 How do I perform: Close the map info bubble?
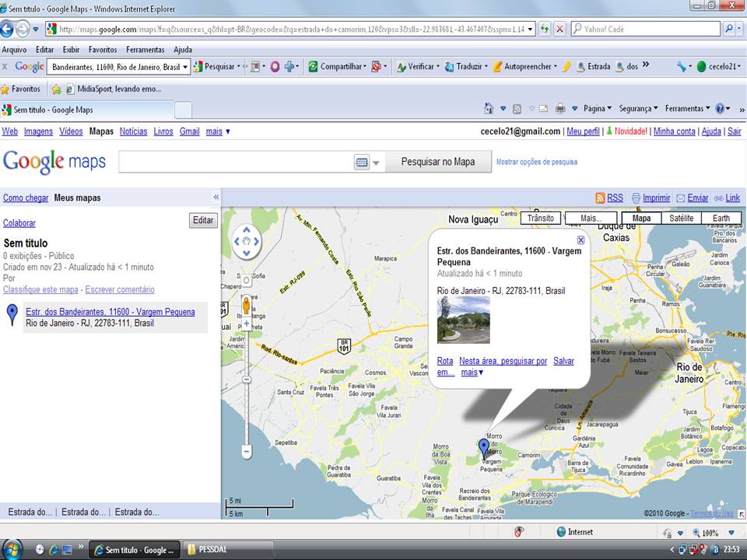click(580, 240)
